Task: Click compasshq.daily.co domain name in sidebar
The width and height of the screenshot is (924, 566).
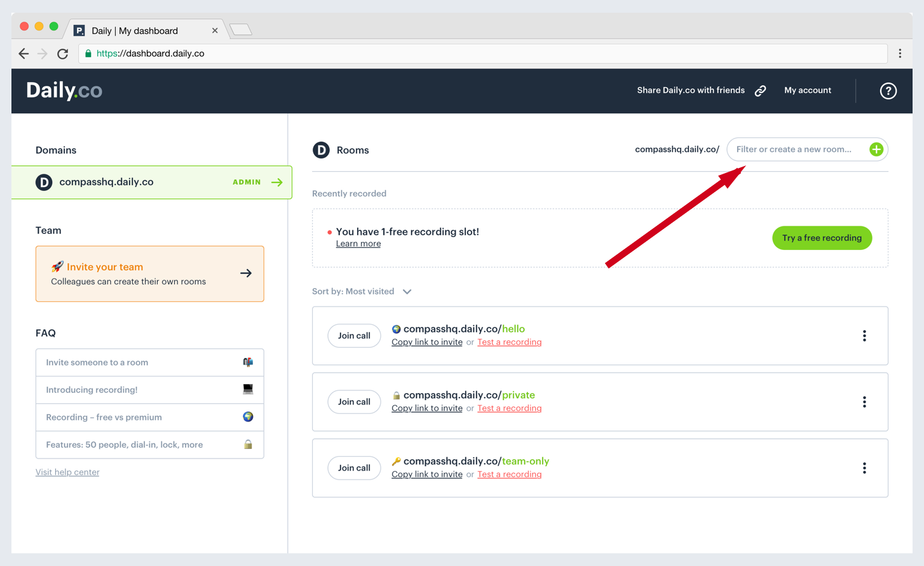Action: [106, 182]
